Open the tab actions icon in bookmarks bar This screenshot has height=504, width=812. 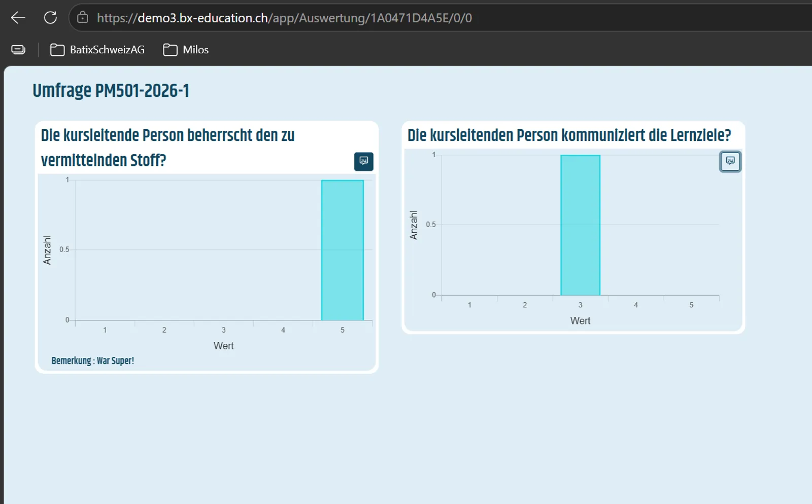18,49
